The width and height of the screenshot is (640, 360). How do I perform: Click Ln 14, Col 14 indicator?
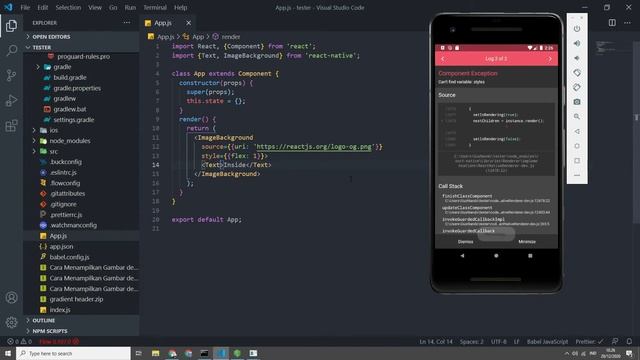coord(436,341)
